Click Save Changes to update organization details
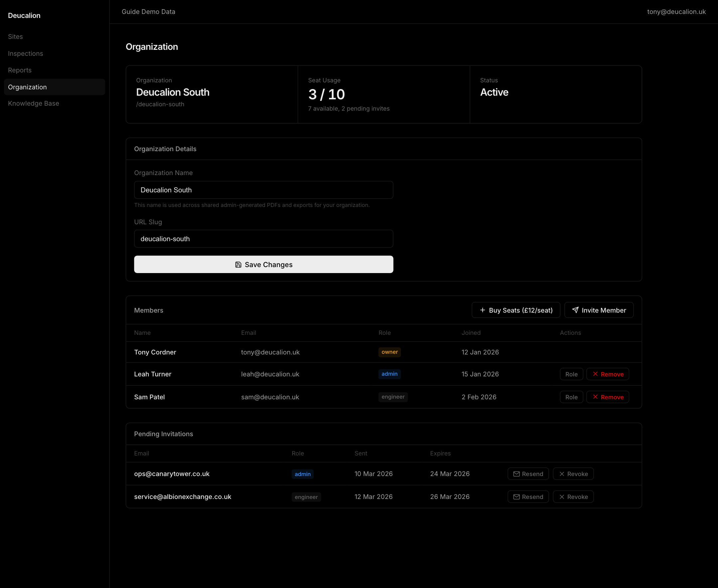The width and height of the screenshot is (718, 588). (264, 264)
